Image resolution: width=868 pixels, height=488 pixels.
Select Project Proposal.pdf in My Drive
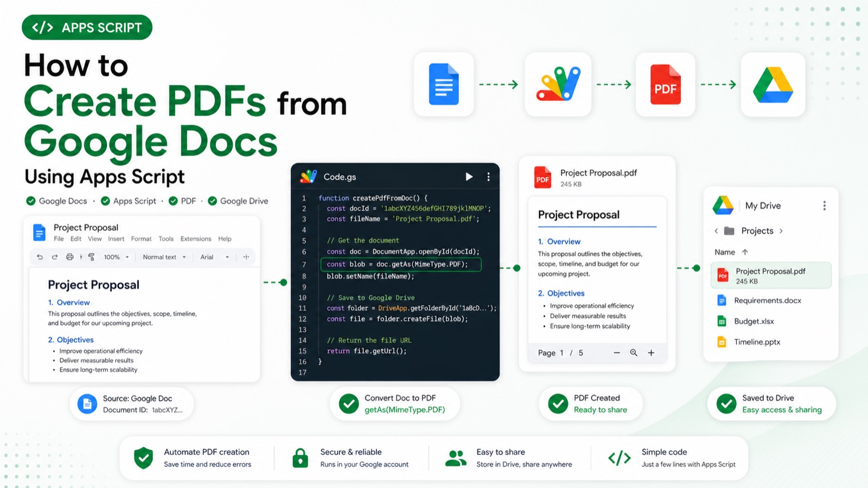point(771,275)
